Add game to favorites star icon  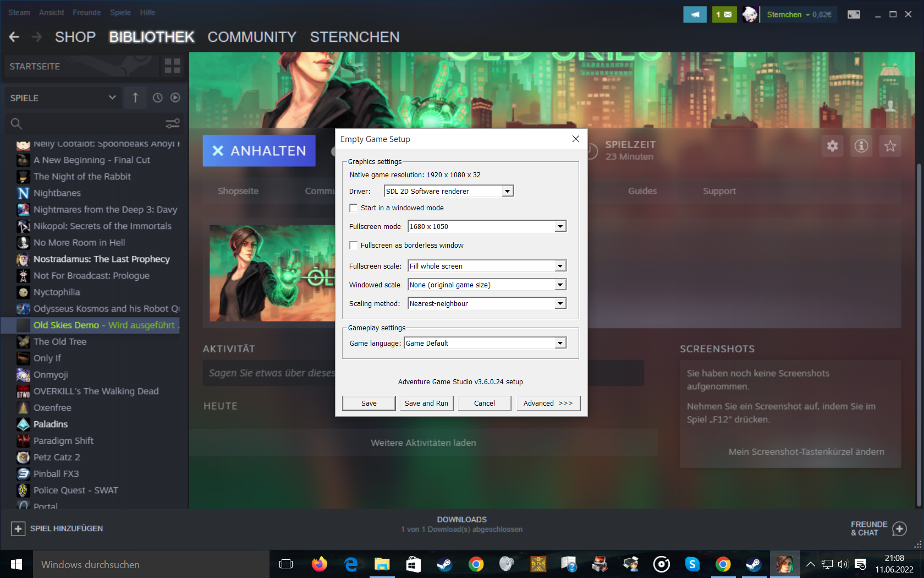click(x=890, y=146)
